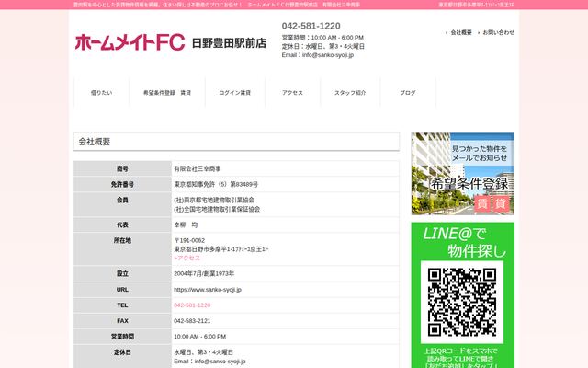Select the 希望条件登録 賃貸 menu item
This screenshot has height=368, width=588.
click(167, 93)
